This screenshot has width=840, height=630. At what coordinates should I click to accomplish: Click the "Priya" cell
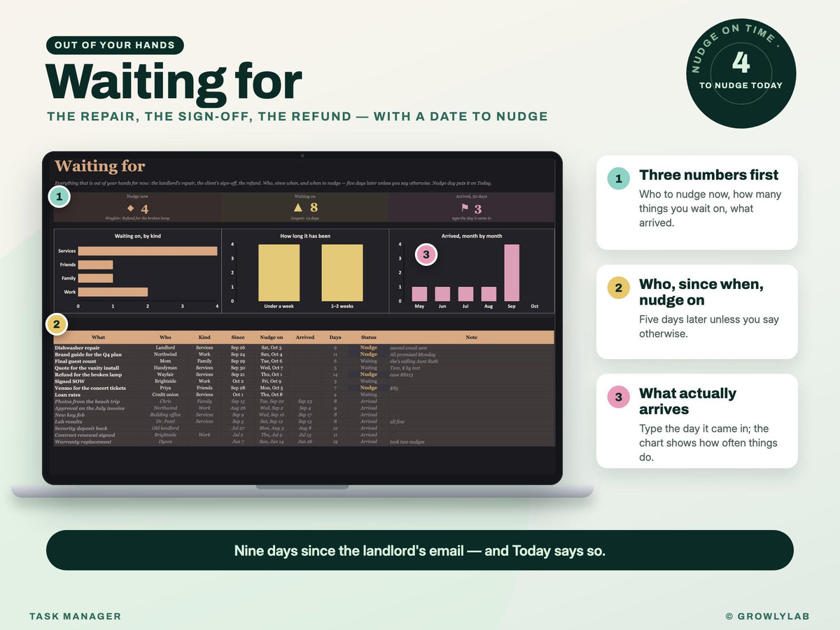pos(165,388)
